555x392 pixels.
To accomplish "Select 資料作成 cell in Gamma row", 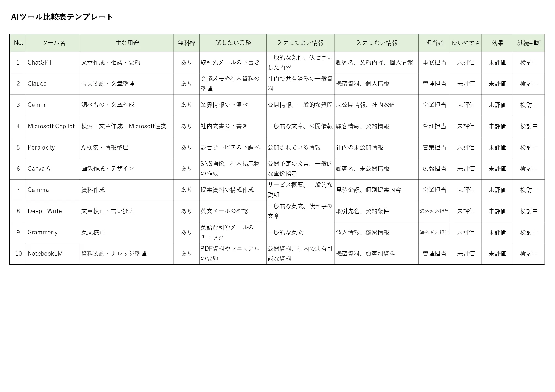I will coord(127,190).
